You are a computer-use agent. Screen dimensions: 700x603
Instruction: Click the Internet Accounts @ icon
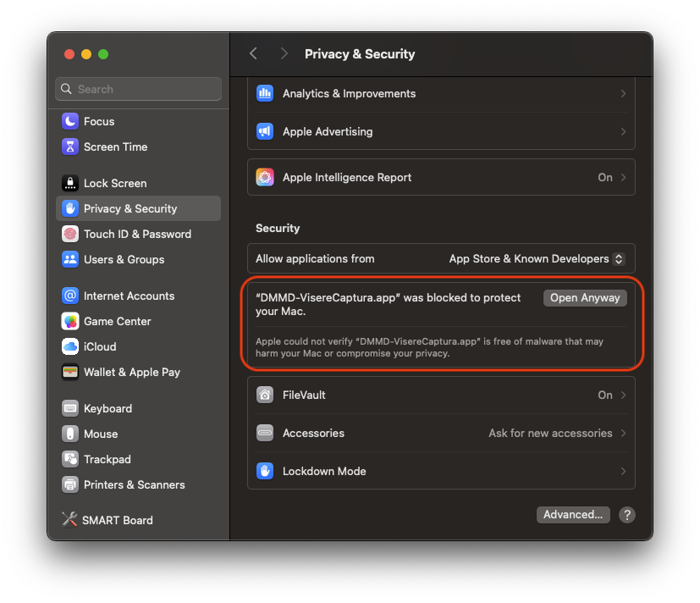point(70,296)
